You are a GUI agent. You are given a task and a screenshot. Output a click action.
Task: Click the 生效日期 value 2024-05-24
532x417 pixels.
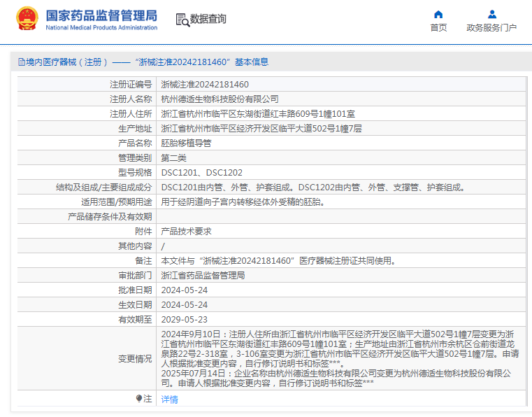click(x=185, y=305)
